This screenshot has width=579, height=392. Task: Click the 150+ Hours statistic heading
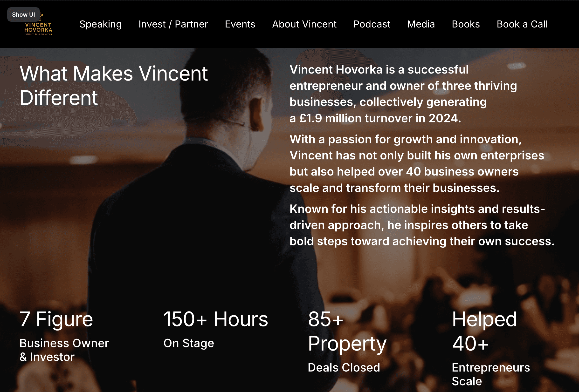216,319
